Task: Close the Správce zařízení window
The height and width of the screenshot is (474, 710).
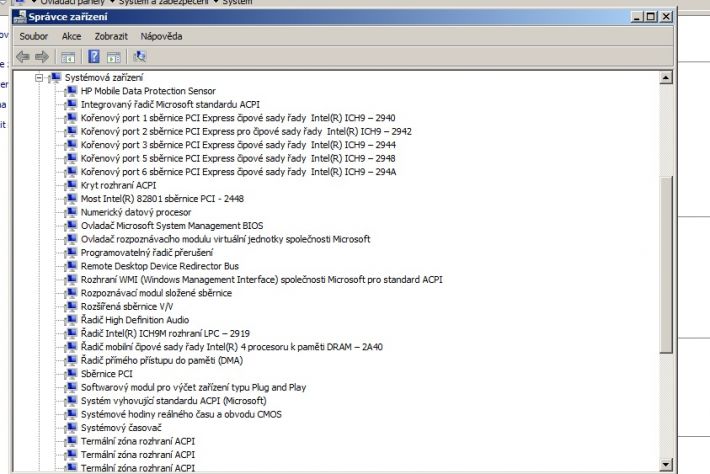Action: 666,17
